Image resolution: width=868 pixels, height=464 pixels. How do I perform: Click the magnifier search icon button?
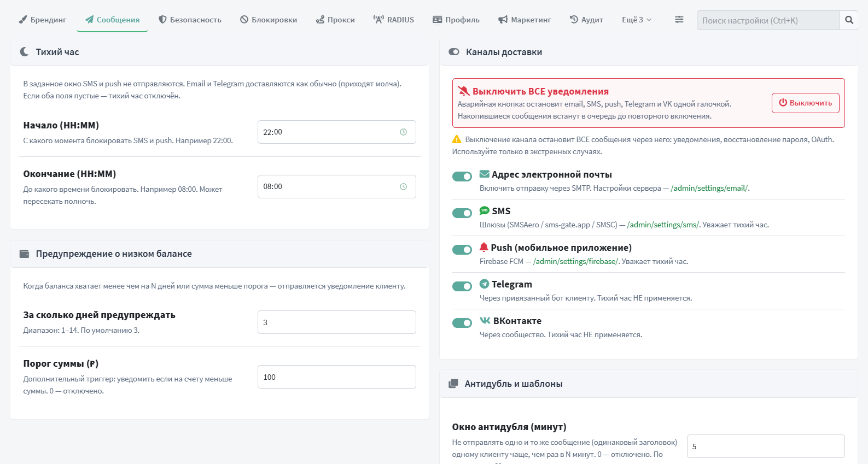[849, 20]
